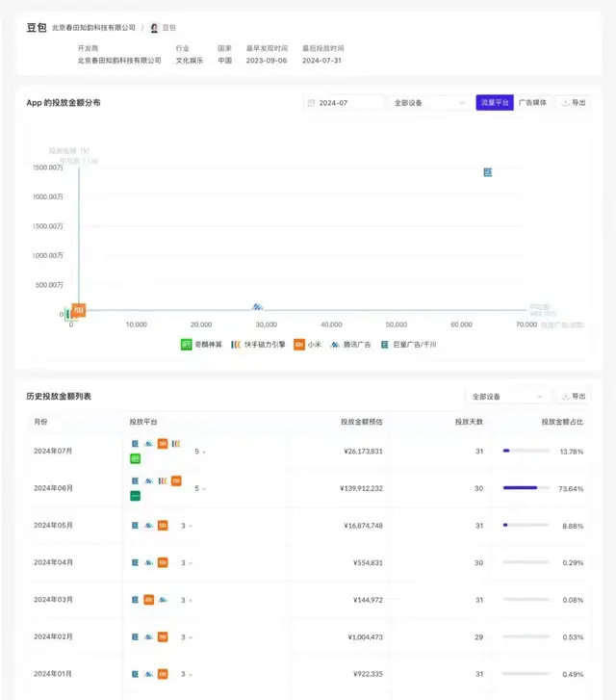Click the Juliang icon in 2024年02月 row
The height and width of the screenshot is (700, 616).
(x=135, y=637)
